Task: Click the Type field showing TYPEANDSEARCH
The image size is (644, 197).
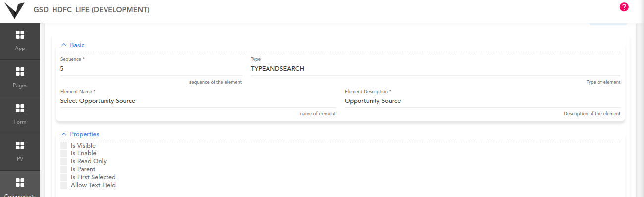Action: pyautogui.click(x=435, y=69)
